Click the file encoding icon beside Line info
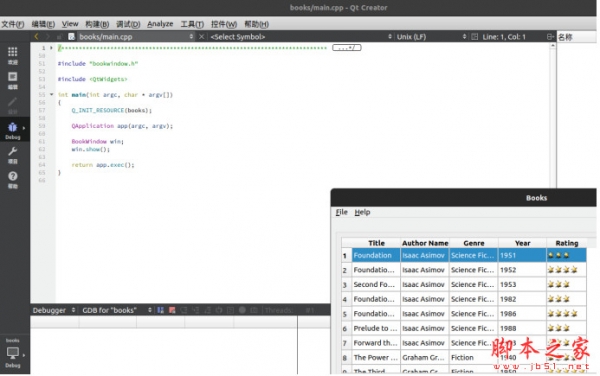The width and height of the screenshot is (600, 376). point(475,37)
